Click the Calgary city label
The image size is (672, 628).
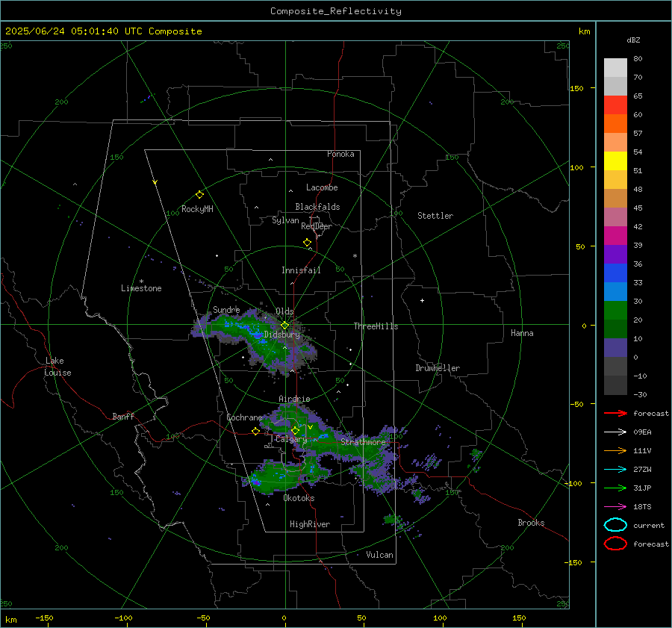(x=291, y=439)
